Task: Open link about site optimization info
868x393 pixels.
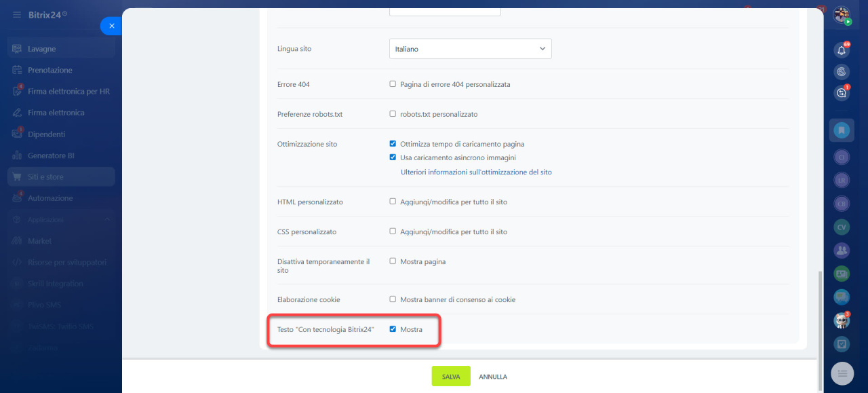Action: tap(476, 172)
